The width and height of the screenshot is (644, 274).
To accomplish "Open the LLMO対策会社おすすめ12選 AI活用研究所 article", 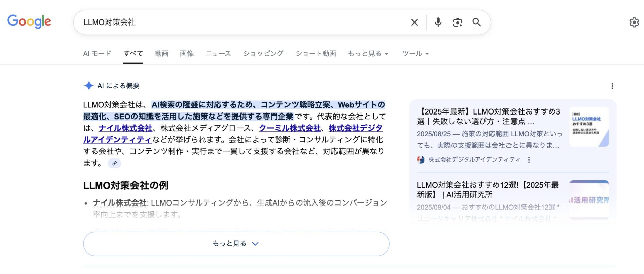I will [x=488, y=190].
